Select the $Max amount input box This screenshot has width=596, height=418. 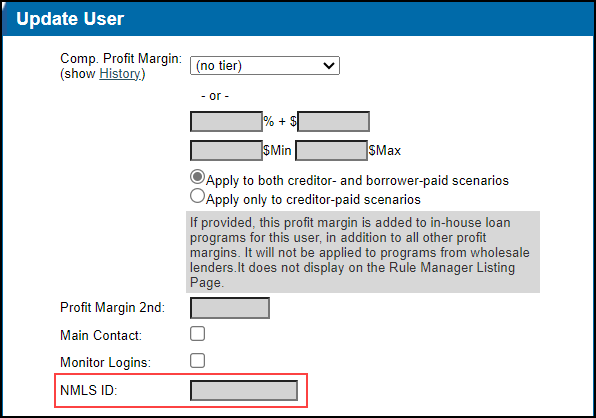pyautogui.click(x=331, y=150)
